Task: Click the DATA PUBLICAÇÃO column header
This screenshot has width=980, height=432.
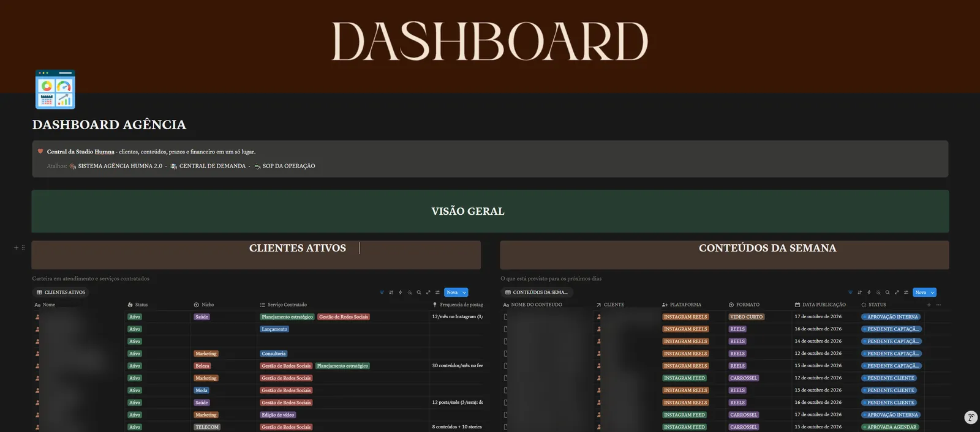Action: tap(820, 305)
